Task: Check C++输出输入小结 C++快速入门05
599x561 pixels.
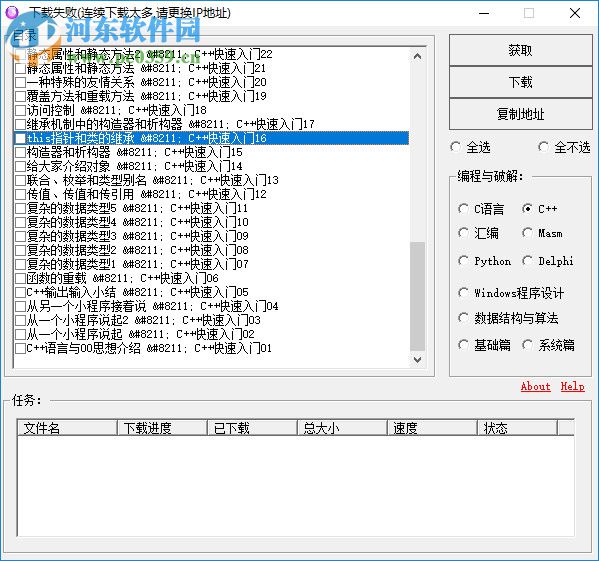Action: tap(20, 292)
